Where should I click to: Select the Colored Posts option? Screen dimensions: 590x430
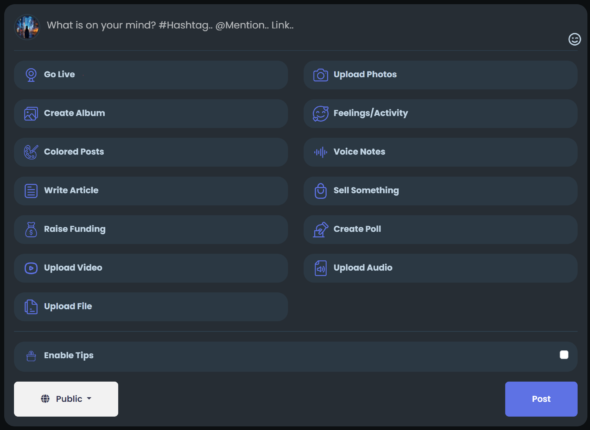tap(151, 152)
